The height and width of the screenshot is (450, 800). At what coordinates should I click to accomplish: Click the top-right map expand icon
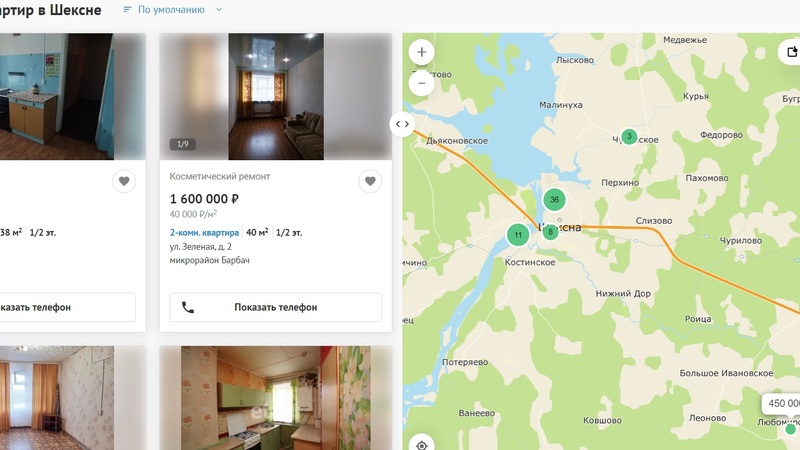tap(791, 52)
